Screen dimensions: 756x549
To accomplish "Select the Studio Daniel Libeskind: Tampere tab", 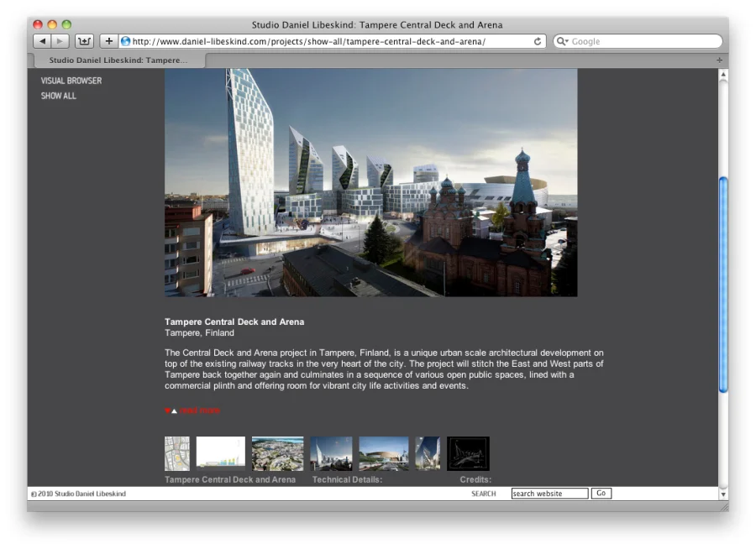I will point(118,60).
